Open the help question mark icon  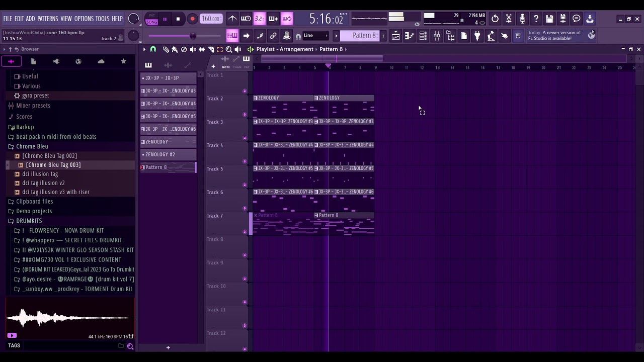(536, 19)
